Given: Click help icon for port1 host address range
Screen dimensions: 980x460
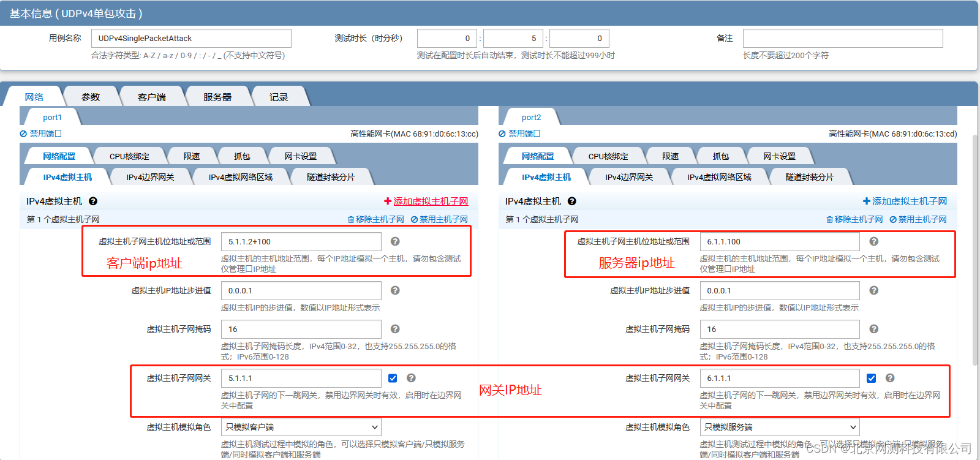Looking at the screenshot, I should point(395,241).
